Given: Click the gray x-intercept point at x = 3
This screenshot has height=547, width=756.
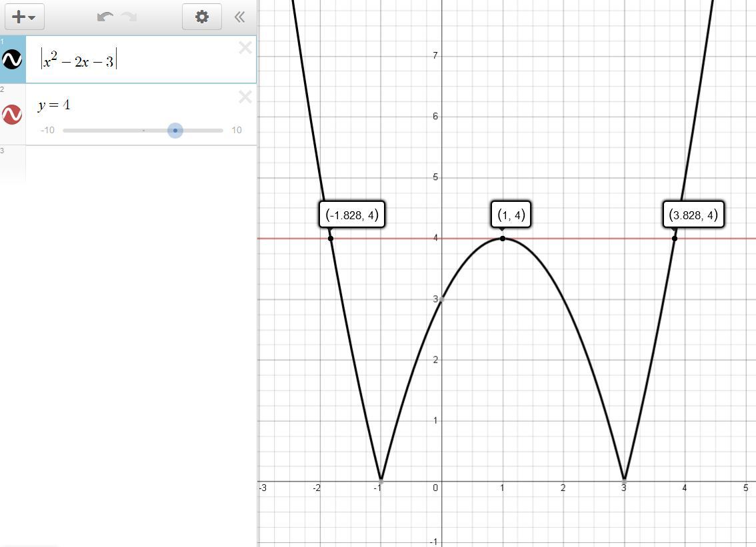Looking at the screenshot, I should click(625, 480).
